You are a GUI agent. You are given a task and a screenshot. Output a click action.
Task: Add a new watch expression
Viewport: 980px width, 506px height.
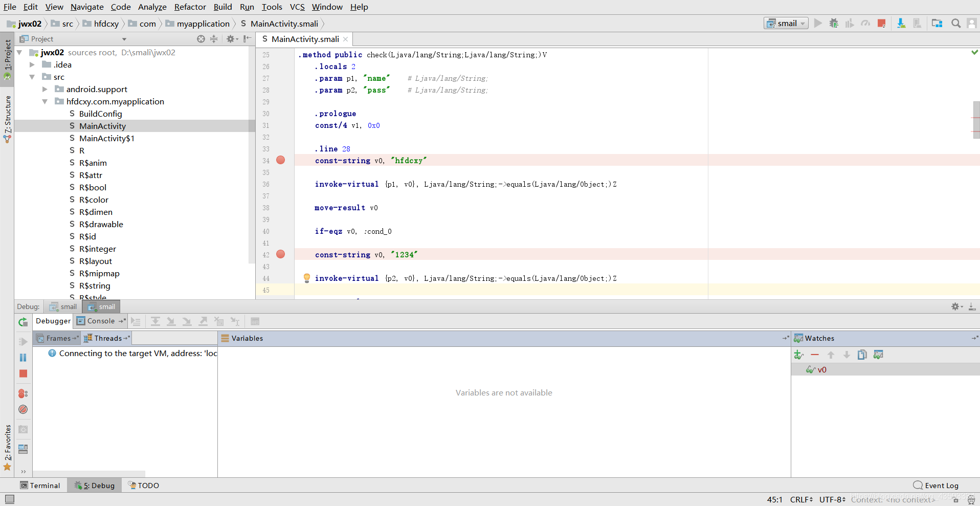click(798, 355)
